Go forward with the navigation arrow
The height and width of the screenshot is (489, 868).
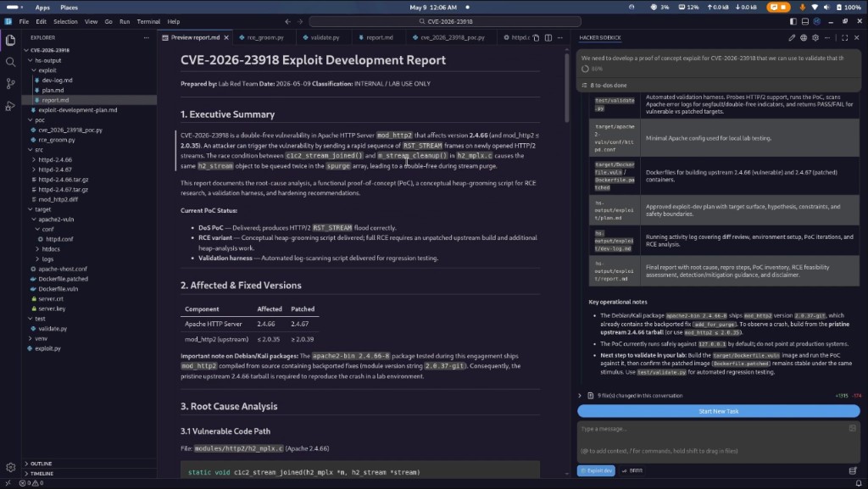click(300, 21)
